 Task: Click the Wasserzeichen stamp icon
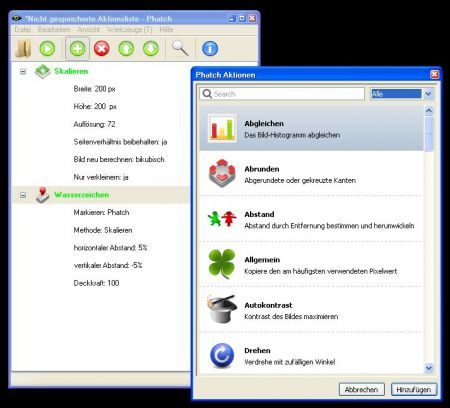click(x=42, y=195)
